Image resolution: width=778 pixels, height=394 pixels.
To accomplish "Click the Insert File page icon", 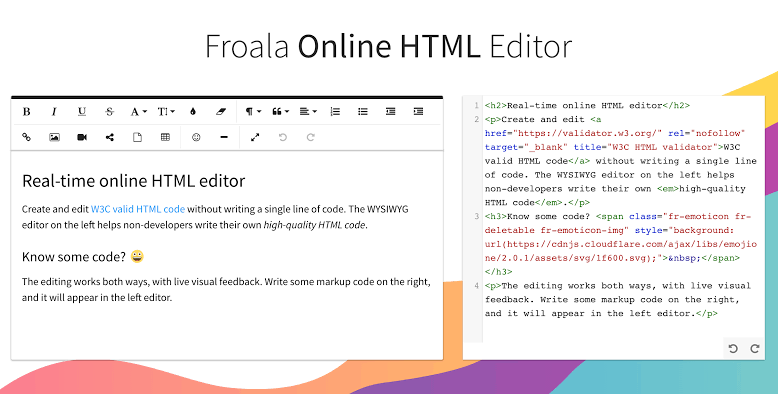I will [137, 137].
